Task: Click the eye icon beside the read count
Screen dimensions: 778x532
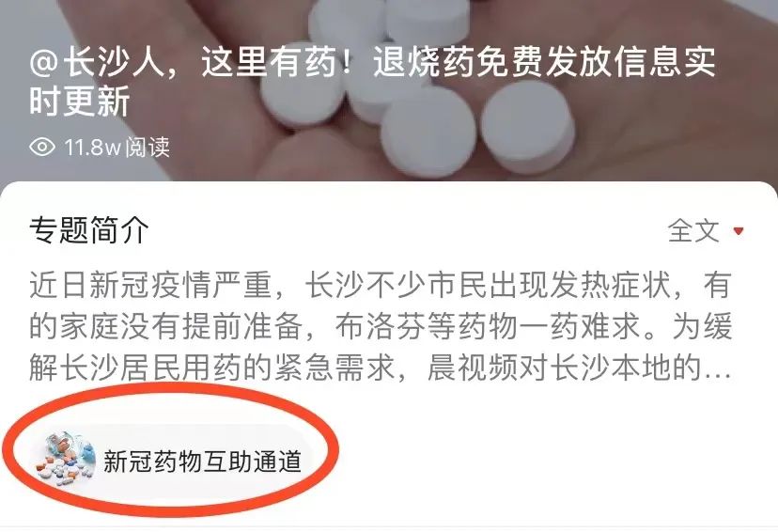Action: click(x=42, y=147)
